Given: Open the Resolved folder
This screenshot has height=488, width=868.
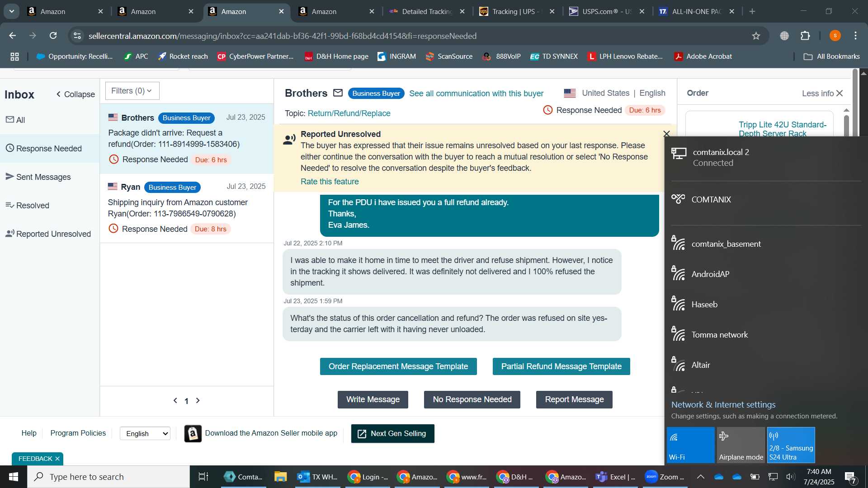Looking at the screenshot, I should [x=50, y=205].
